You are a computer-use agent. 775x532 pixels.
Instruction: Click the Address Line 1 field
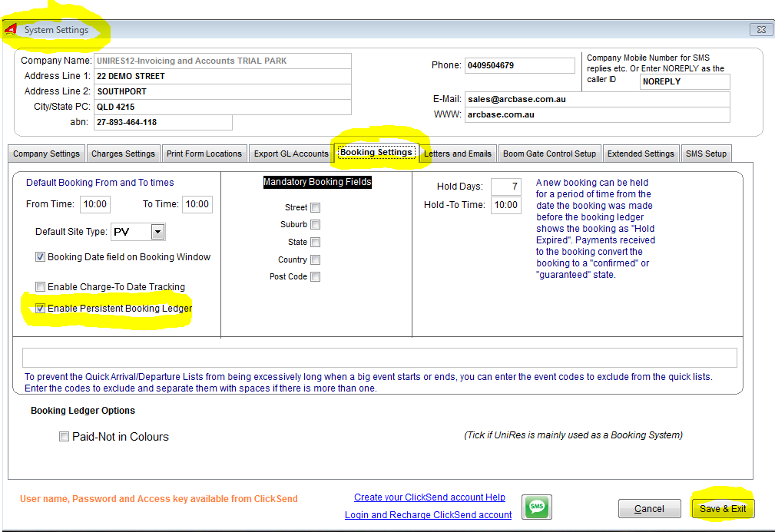point(223,76)
